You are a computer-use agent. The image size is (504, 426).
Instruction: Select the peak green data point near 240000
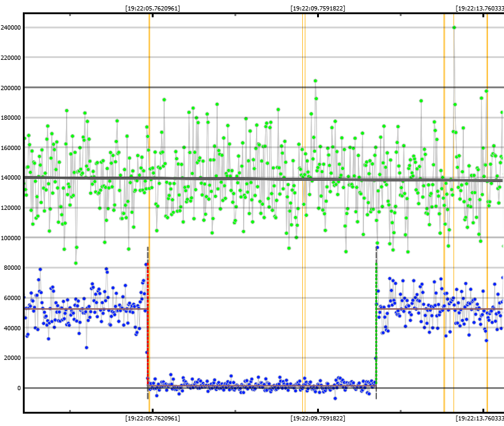pos(455,27)
